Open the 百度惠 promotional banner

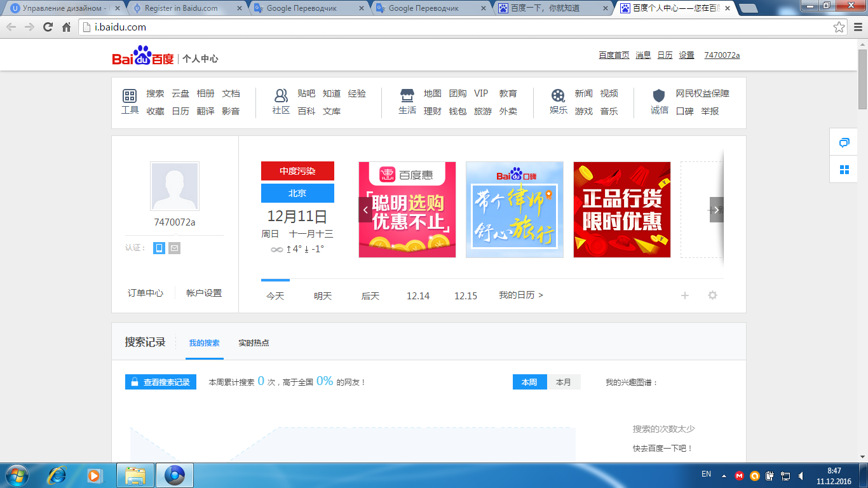pyautogui.click(x=407, y=210)
